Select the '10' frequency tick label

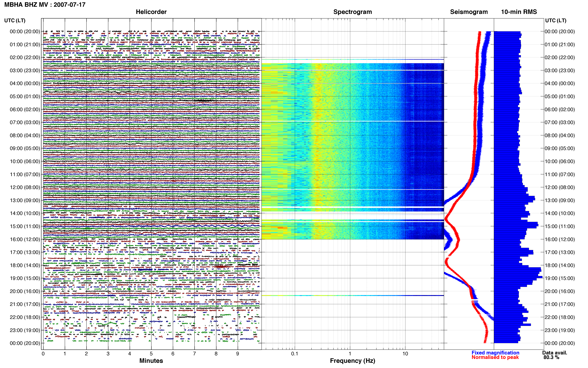pyautogui.click(x=405, y=354)
